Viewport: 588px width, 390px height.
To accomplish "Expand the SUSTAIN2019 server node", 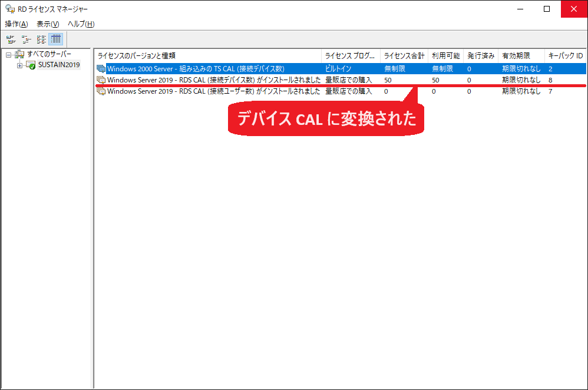I will 19,65.
